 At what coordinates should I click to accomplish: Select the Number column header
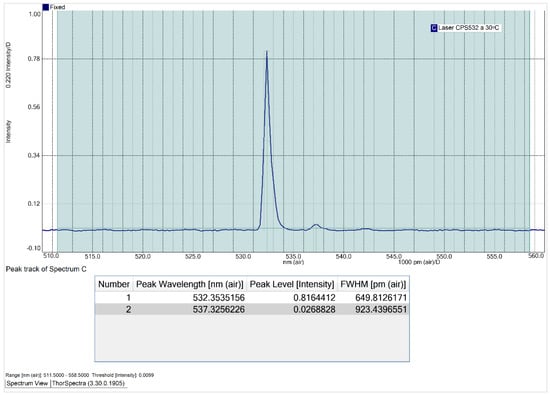(x=114, y=284)
